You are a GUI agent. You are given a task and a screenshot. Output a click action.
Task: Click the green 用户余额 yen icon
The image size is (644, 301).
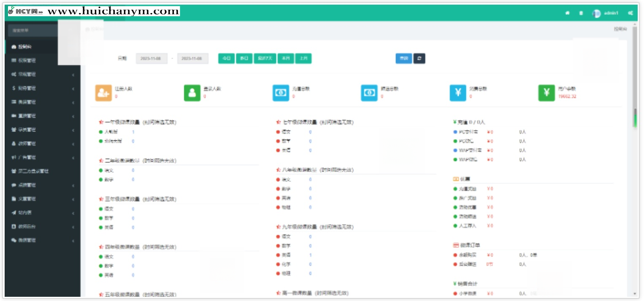(x=547, y=93)
